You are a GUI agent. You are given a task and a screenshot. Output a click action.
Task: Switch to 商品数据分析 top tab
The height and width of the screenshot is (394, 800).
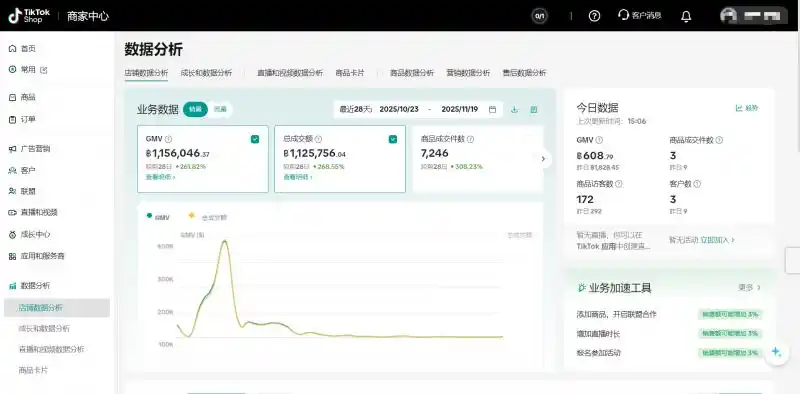tap(412, 73)
